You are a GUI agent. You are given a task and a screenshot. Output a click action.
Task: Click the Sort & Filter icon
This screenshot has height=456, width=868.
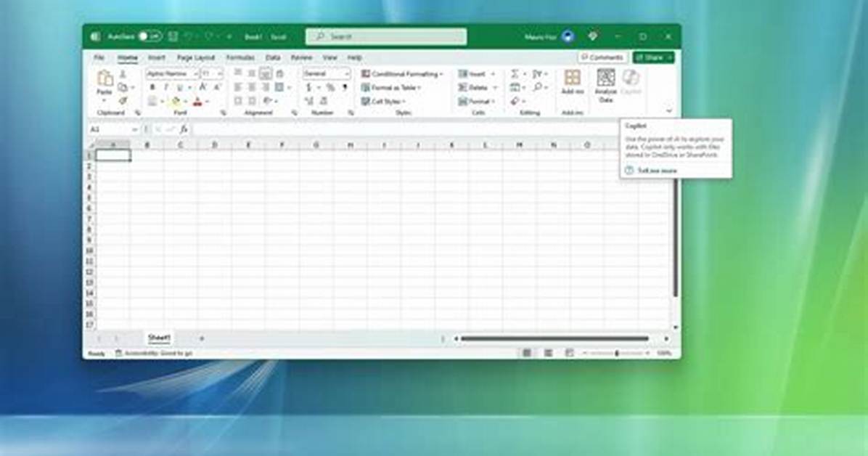537,73
